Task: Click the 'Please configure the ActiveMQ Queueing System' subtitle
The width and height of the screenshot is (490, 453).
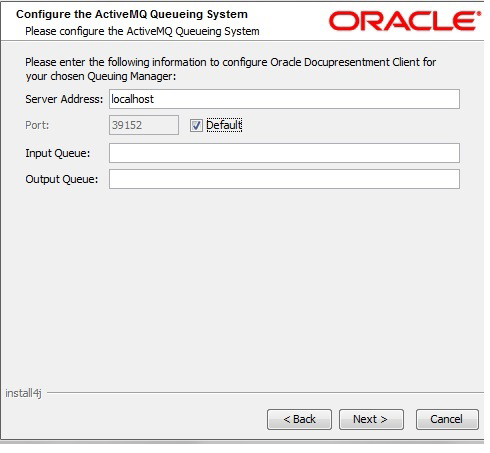Action: [x=142, y=31]
